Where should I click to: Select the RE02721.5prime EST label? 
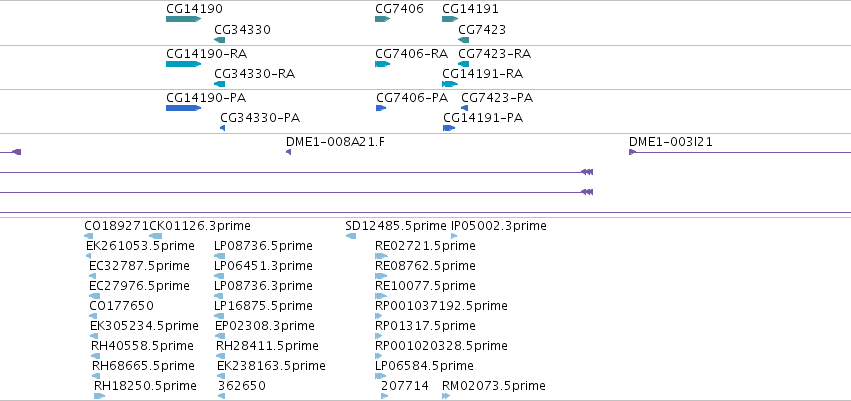[x=425, y=246]
